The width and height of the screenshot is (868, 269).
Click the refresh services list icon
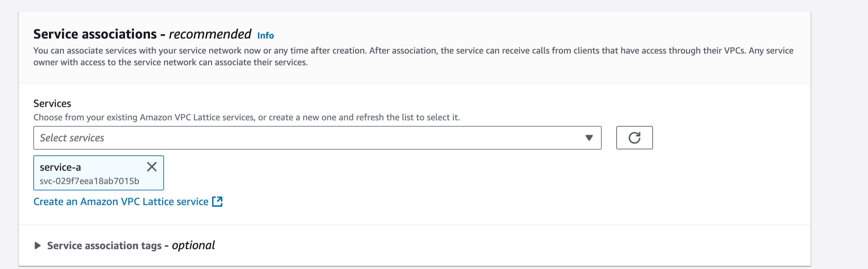(x=634, y=138)
